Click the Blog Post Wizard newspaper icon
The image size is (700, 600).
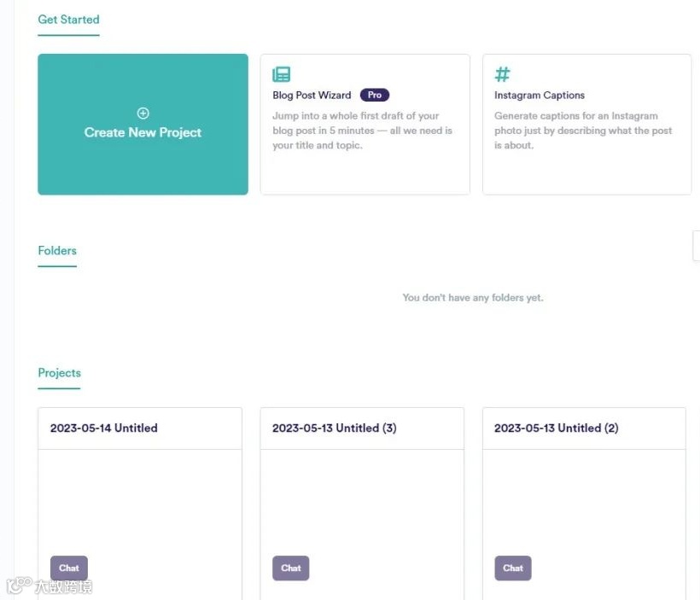click(x=281, y=74)
